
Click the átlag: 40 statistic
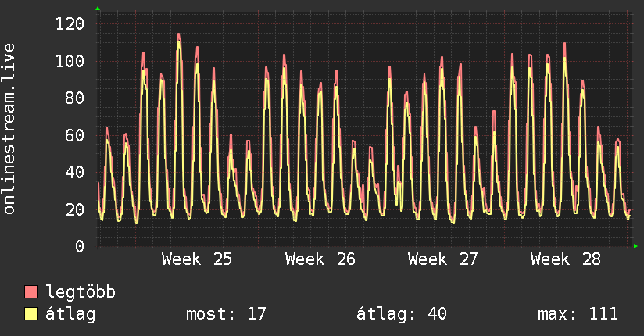tap(401, 314)
